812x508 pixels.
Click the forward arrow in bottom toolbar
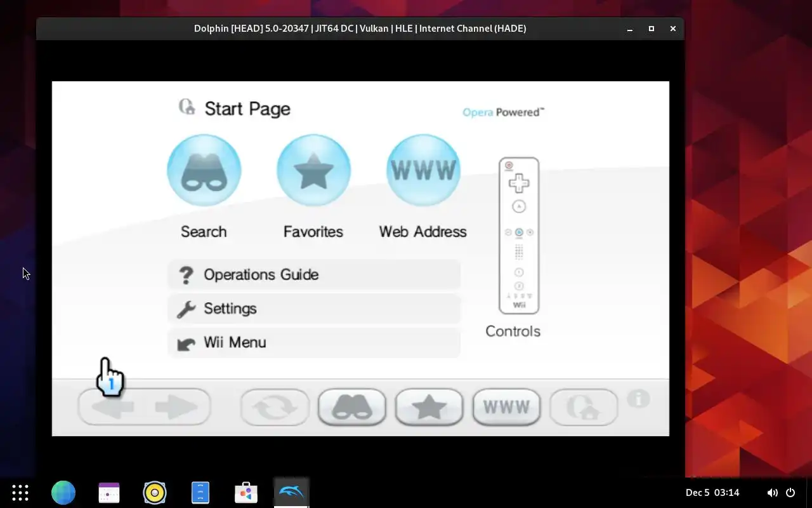[x=176, y=407]
